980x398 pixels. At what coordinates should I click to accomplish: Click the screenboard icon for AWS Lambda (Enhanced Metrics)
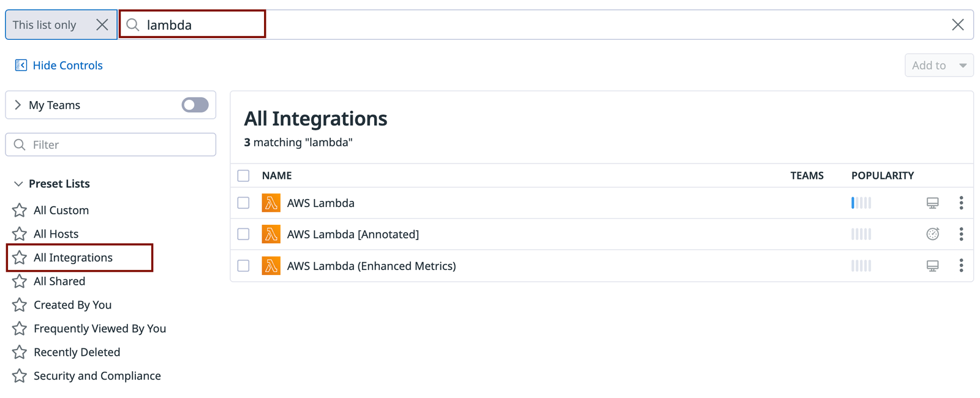coord(932,266)
